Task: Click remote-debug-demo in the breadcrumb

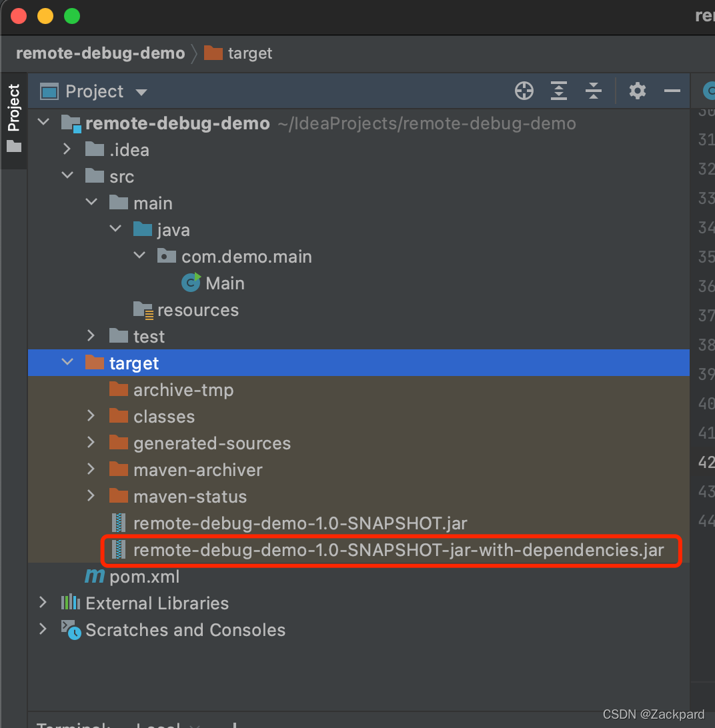Action: pyautogui.click(x=101, y=53)
